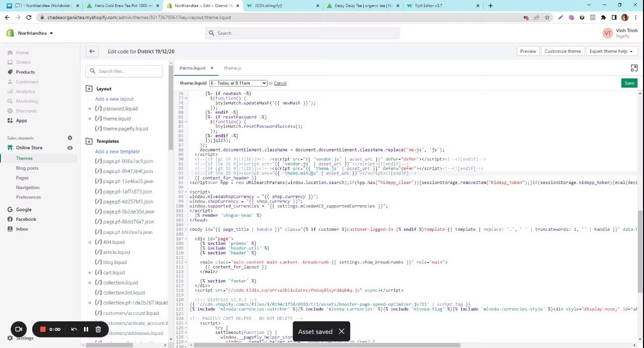The image size is (644, 348).
Task: Click Add a new layout link
Action: (114, 99)
